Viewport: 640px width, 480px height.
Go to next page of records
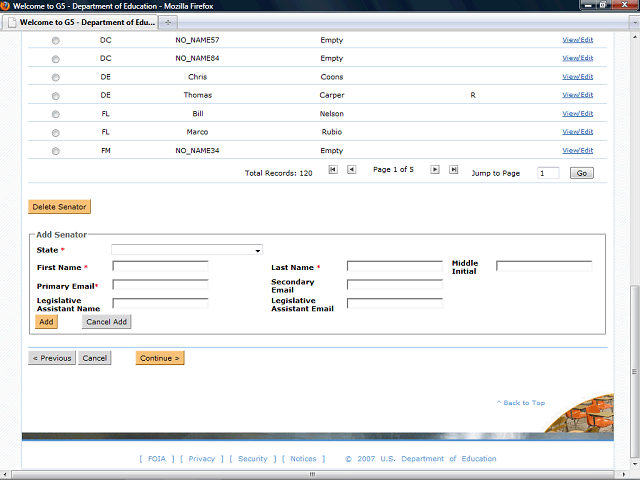coord(435,170)
